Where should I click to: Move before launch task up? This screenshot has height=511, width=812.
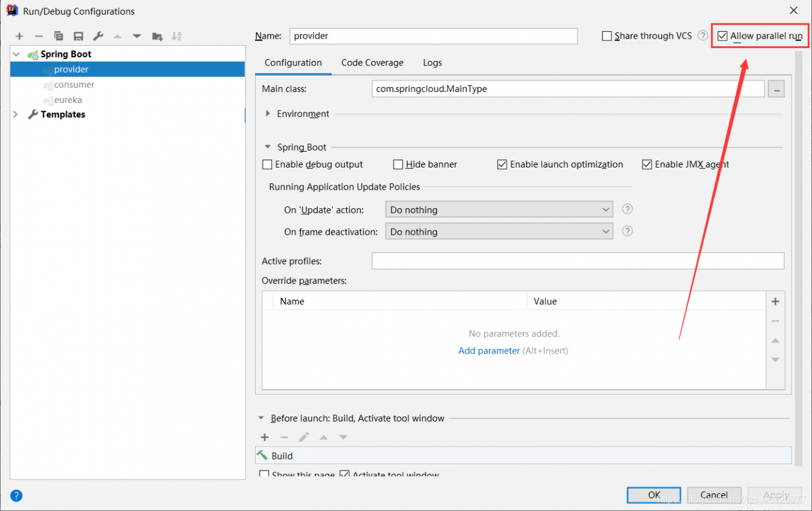[x=324, y=437]
